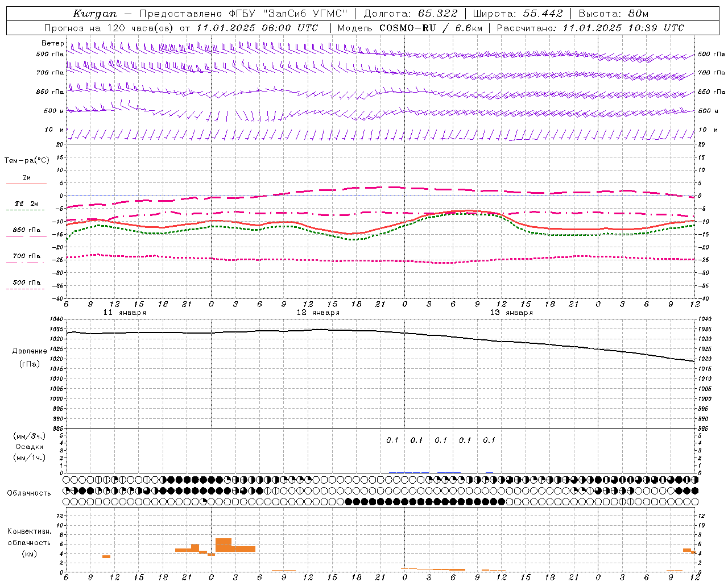Click left '10 м' wind level label
This screenshot has width=728, height=582.
[55, 130]
